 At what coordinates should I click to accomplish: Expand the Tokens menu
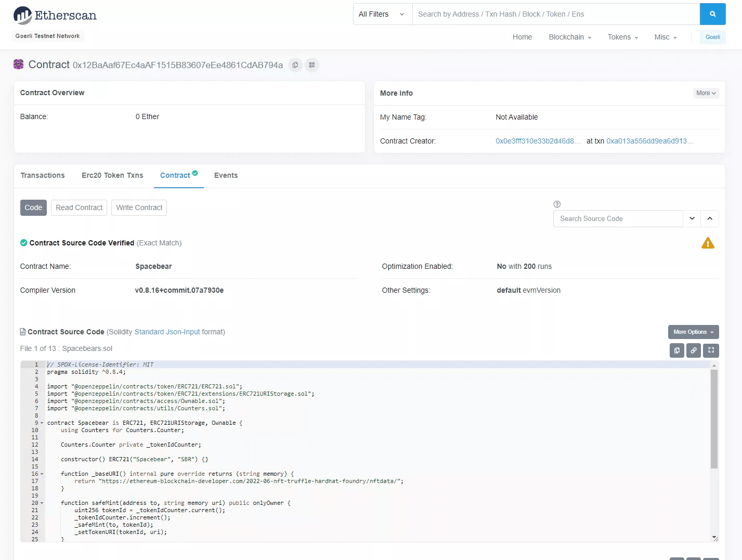(x=623, y=37)
